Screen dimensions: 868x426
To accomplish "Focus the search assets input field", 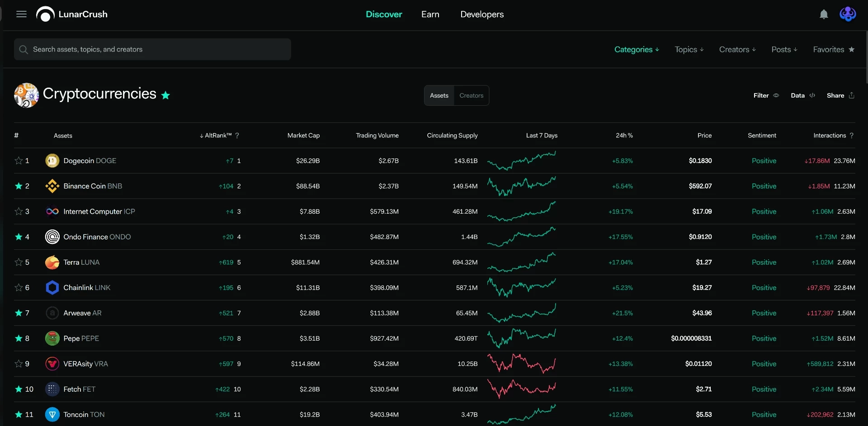I will [x=152, y=49].
